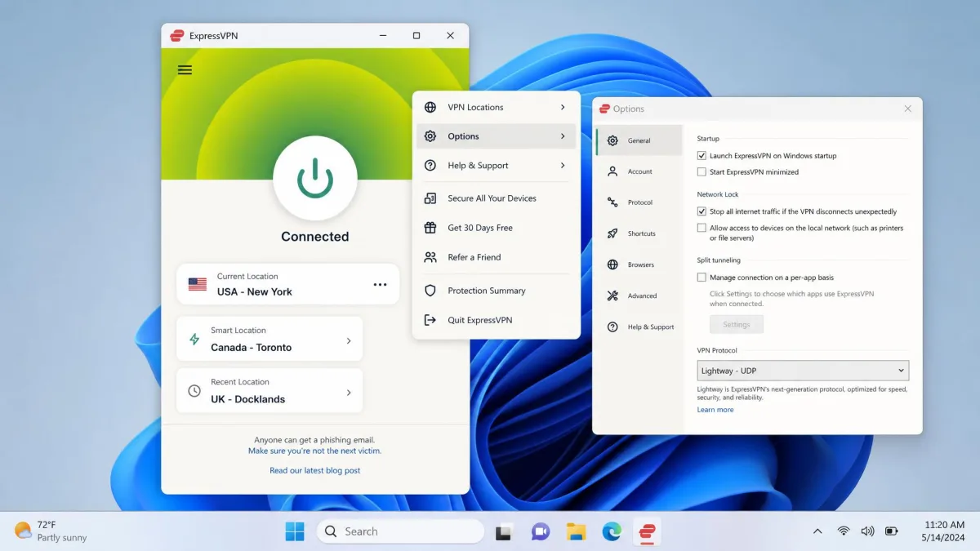Close the Options window
980x551 pixels.
click(907, 109)
